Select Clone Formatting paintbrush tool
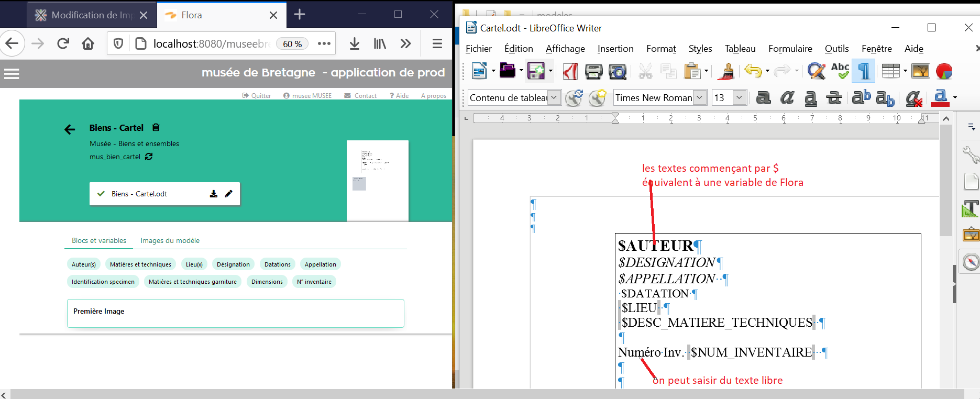Image resolution: width=980 pixels, height=399 pixels. [726, 71]
